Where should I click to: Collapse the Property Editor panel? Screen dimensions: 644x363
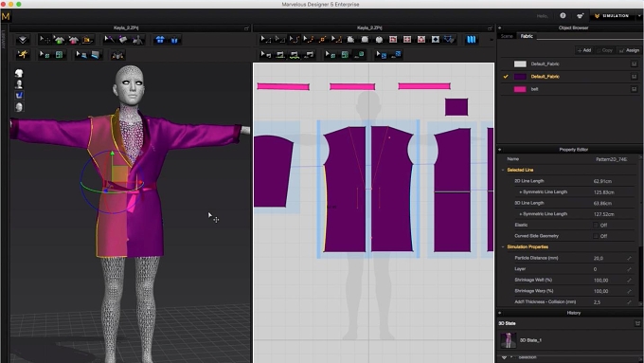point(500,150)
